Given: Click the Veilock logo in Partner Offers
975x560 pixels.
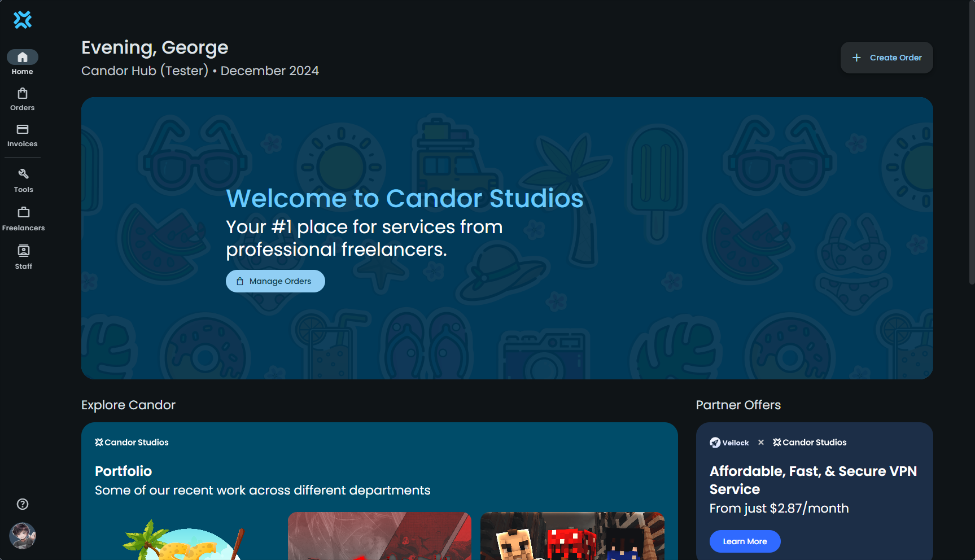Looking at the screenshot, I should 729,443.
